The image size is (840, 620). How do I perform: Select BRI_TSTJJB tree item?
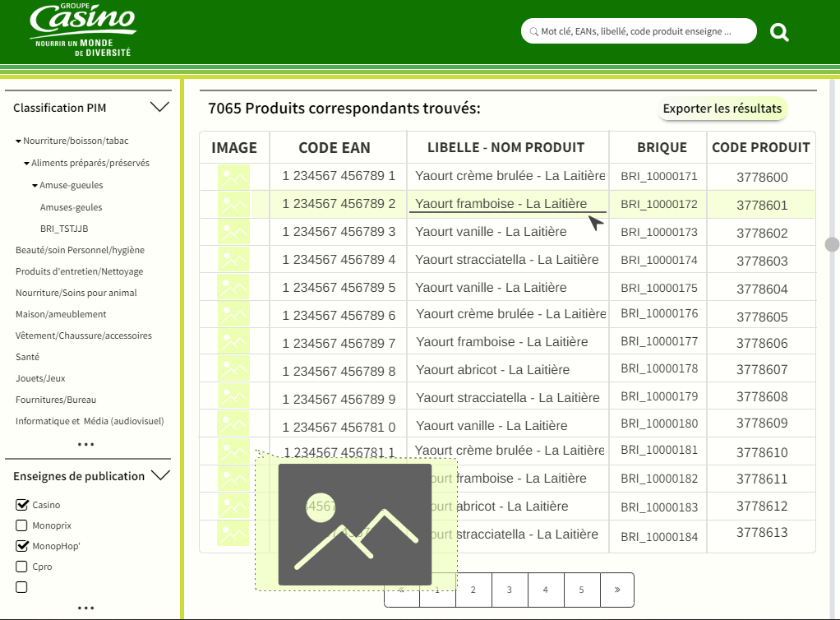pyautogui.click(x=64, y=229)
